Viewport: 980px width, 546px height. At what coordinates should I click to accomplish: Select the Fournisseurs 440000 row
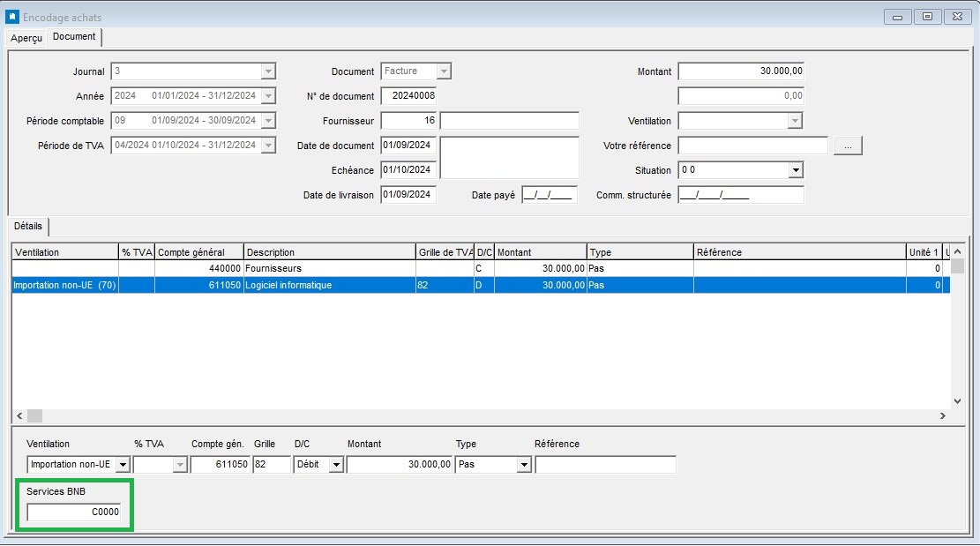click(x=481, y=269)
